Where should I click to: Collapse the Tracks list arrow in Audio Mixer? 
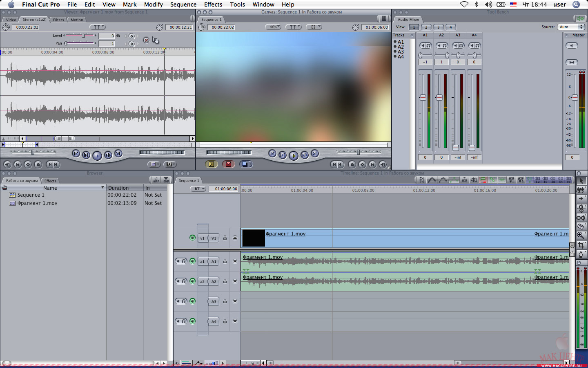[x=412, y=35]
